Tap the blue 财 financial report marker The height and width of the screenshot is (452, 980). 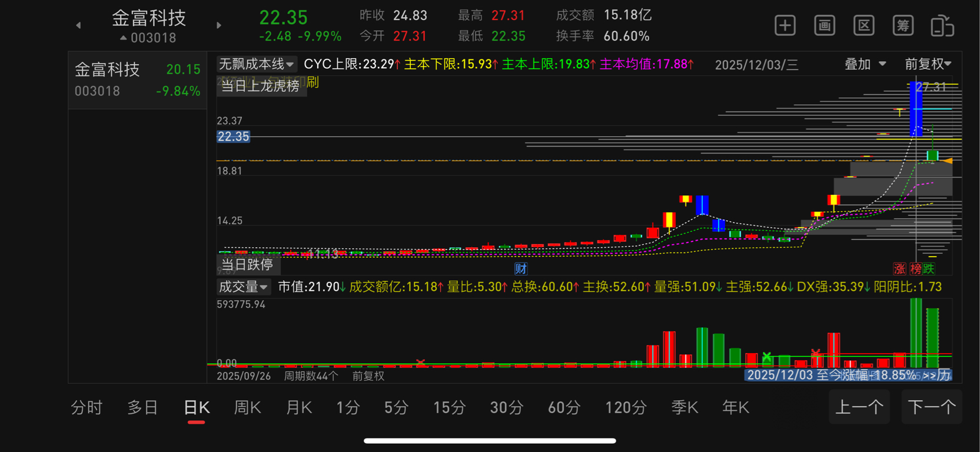(x=521, y=269)
